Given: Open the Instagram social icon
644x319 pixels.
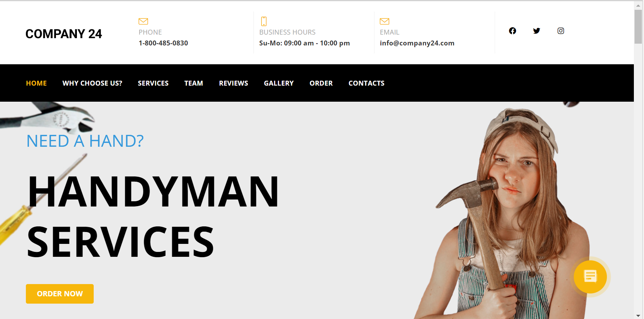Looking at the screenshot, I should [560, 31].
